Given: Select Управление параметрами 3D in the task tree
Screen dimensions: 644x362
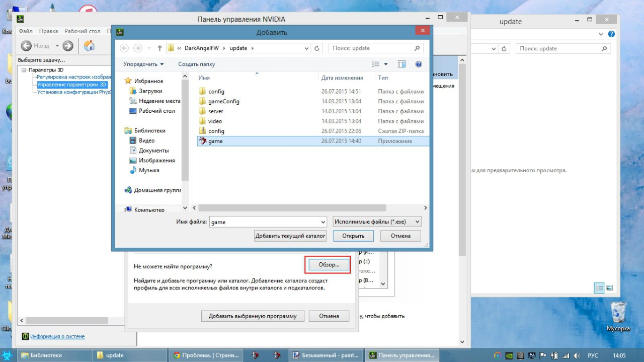Looking at the screenshot, I should click(x=72, y=85).
